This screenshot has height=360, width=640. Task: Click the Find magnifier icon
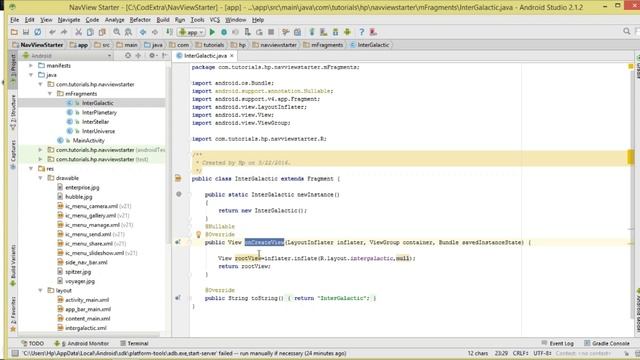117,32
